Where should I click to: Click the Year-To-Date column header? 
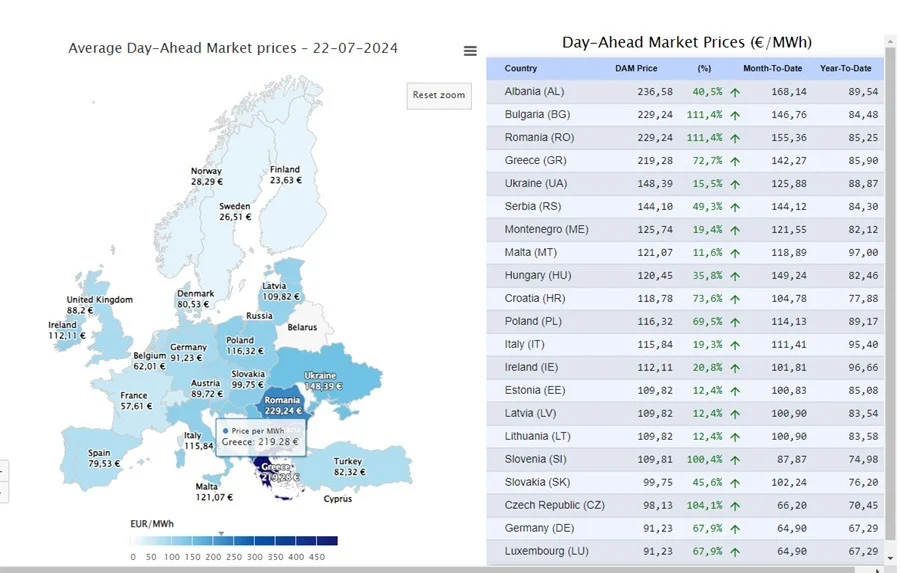point(845,69)
